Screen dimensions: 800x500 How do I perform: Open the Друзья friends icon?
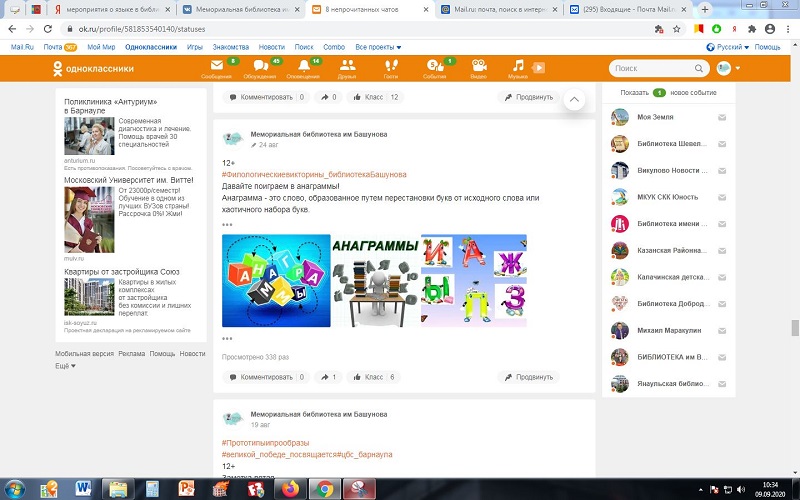tap(347, 68)
